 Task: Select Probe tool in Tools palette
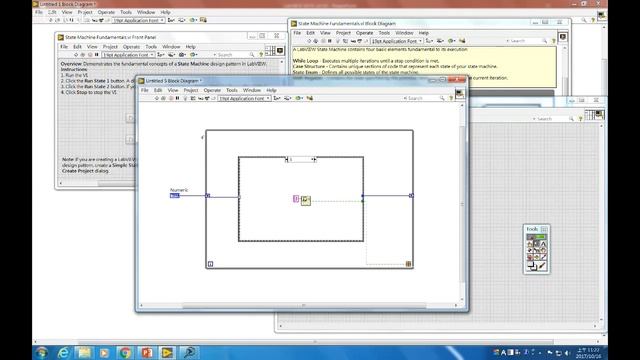[x=536, y=257]
